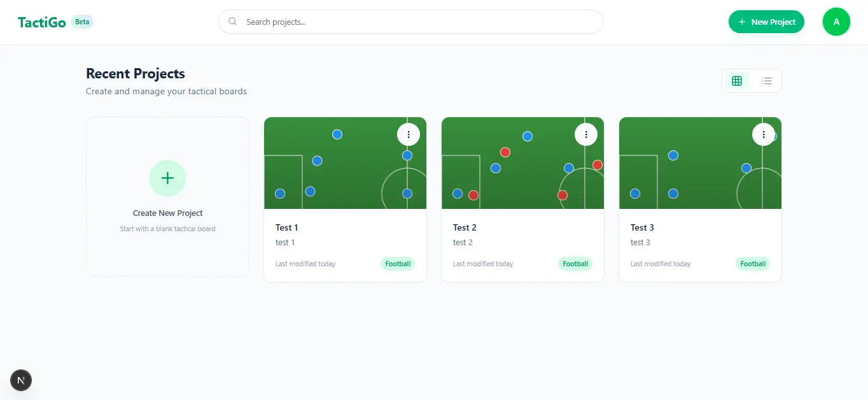Switch to list view layout

766,81
